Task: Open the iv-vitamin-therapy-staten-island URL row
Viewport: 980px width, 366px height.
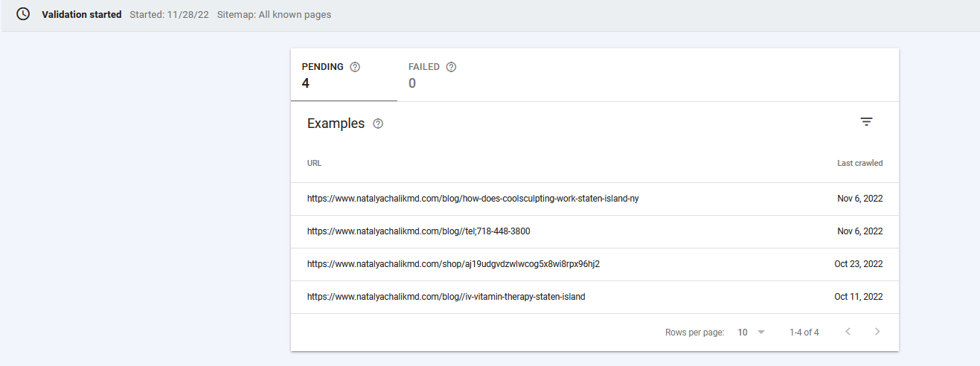Action: pos(595,298)
